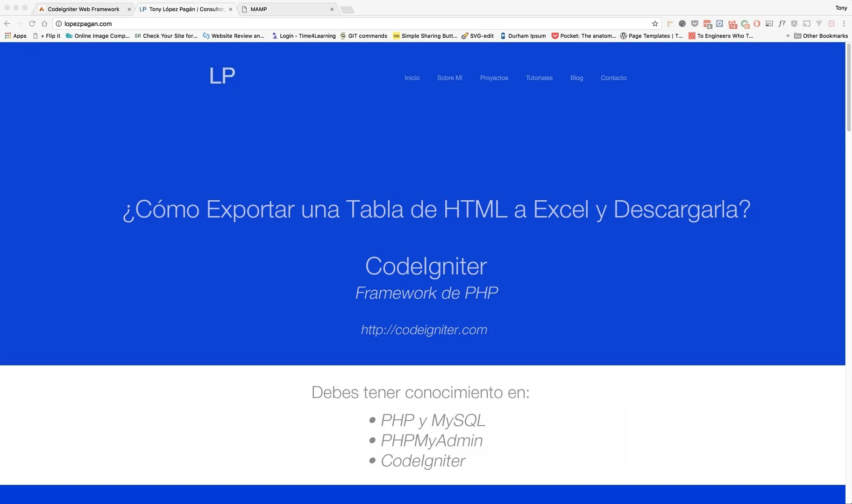852x504 pixels.
Task: Click the red hand AdBlock extension icon
Action: [757, 24]
